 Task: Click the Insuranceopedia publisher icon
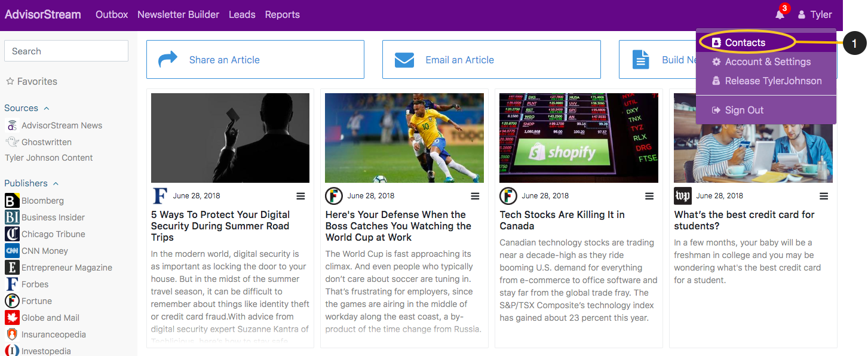(x=12, y=334)
